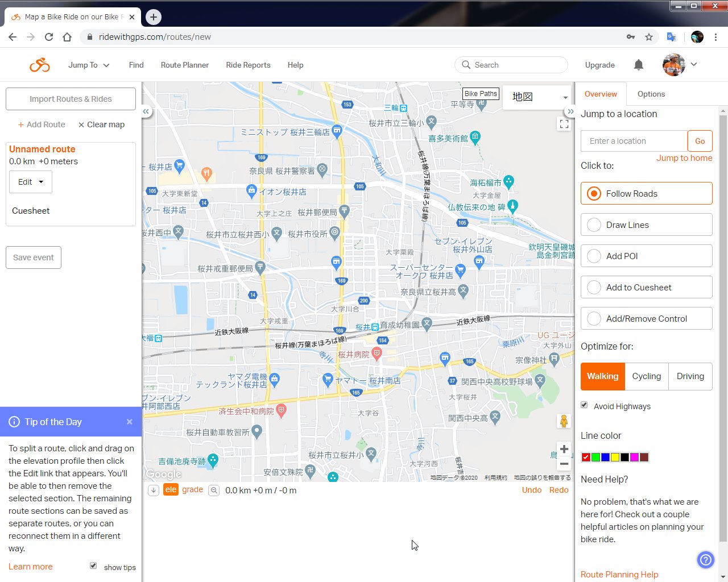Toggle the ele elevation button
The width and height of the screenshot is (728, 582).
click(171, 489)
